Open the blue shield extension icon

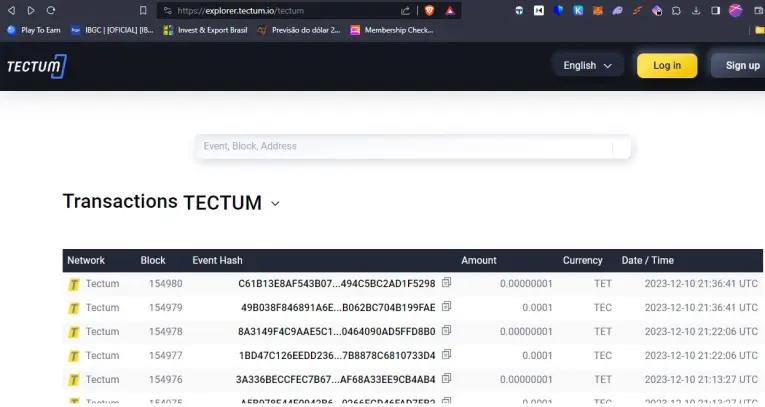[558, 10]
